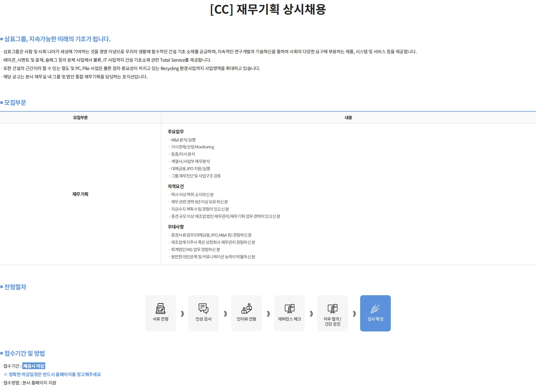
Task: Click the 대체금융, IPO 지원/실행 line
Action: (190, 169)
